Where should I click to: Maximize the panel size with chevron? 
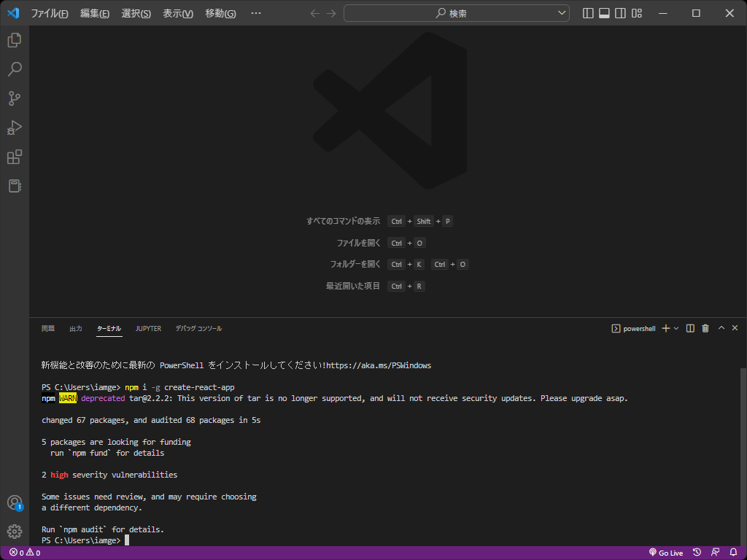[721, 328]
